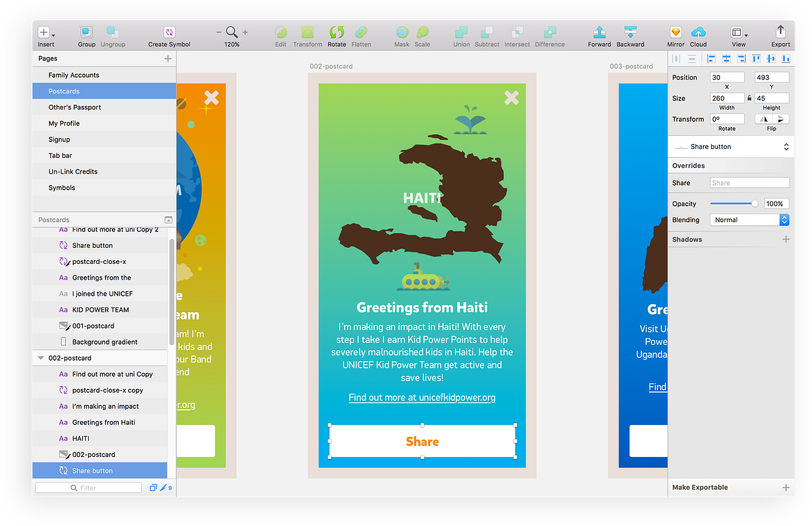812x526 pixels.
Task: Toggle slice filter in layer list footer
Action: tap(163, 488)
